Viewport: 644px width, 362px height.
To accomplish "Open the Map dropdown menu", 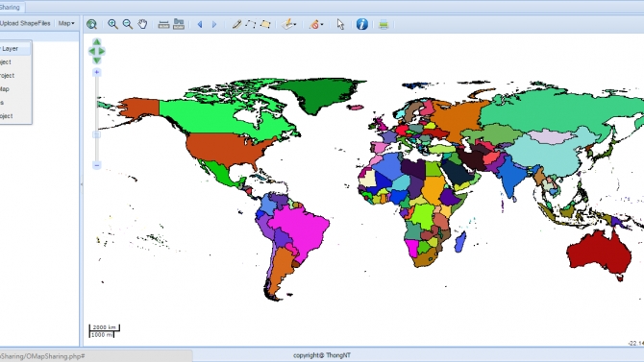I will point(66,23).
